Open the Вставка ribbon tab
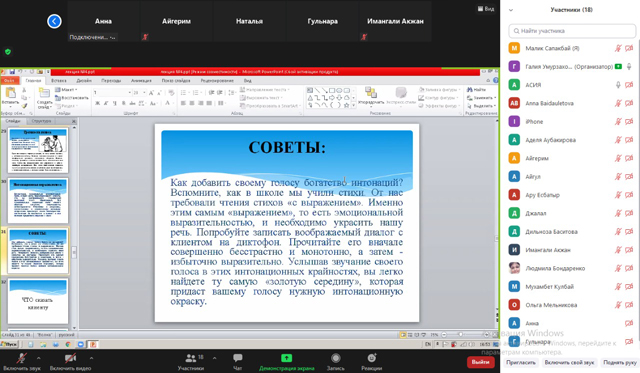Image resolution: width=640 pixels, height=373 pixels. click(x=59, y=80)
